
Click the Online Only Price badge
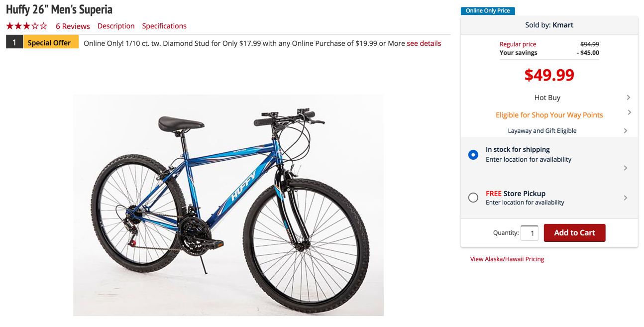click(x=487, y=10)
